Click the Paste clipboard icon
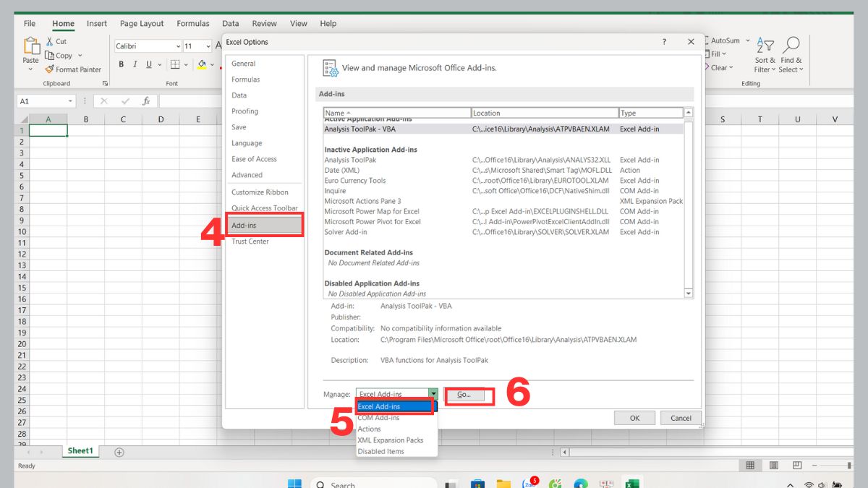The width and height of the screenshot is (868, 488). pos(31,47)
